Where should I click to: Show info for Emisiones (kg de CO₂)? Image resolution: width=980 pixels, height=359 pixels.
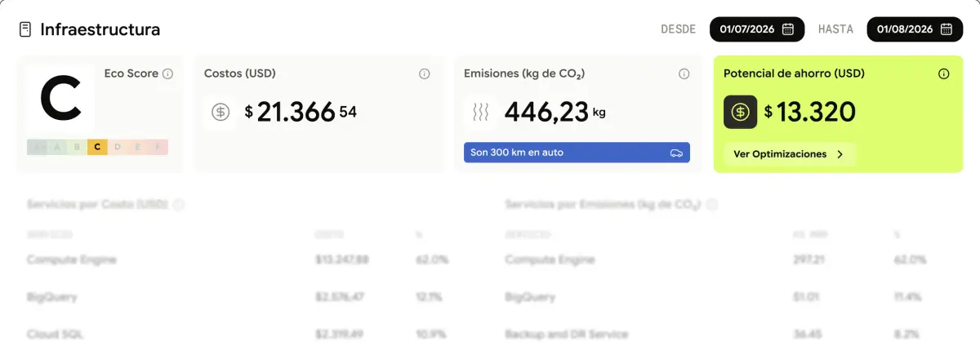tap(684, 73)
